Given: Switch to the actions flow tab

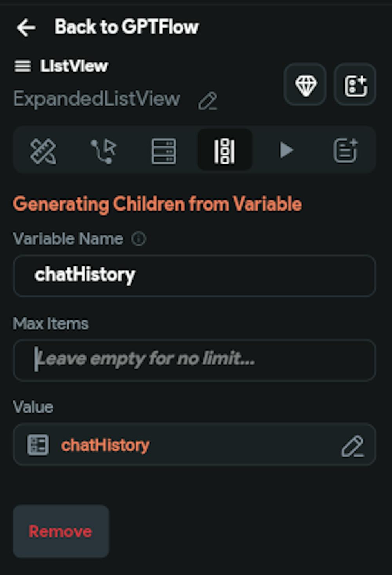Looking at the screenshot, I should (103, 151).
